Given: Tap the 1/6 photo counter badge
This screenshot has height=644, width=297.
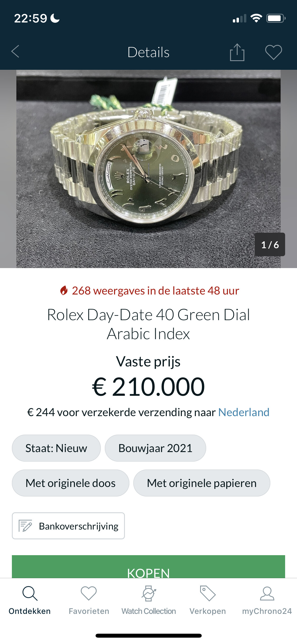Looking at the screenshot, I should click(x=270, y=245).
